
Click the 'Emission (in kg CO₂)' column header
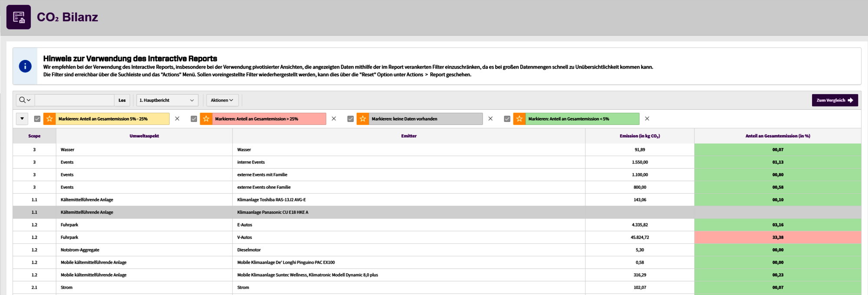pyautogui.click(x=639, y=136)
